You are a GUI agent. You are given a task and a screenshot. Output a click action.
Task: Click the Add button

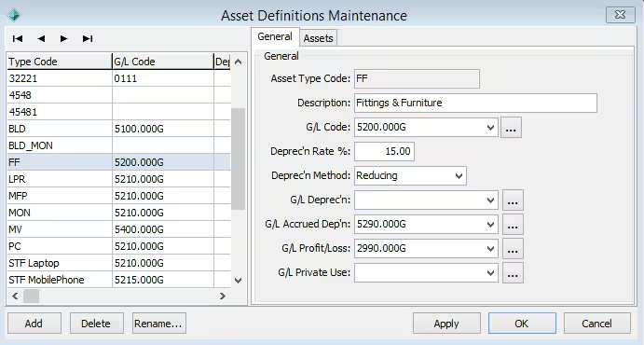pyautogui.click(x=34, y=324)
